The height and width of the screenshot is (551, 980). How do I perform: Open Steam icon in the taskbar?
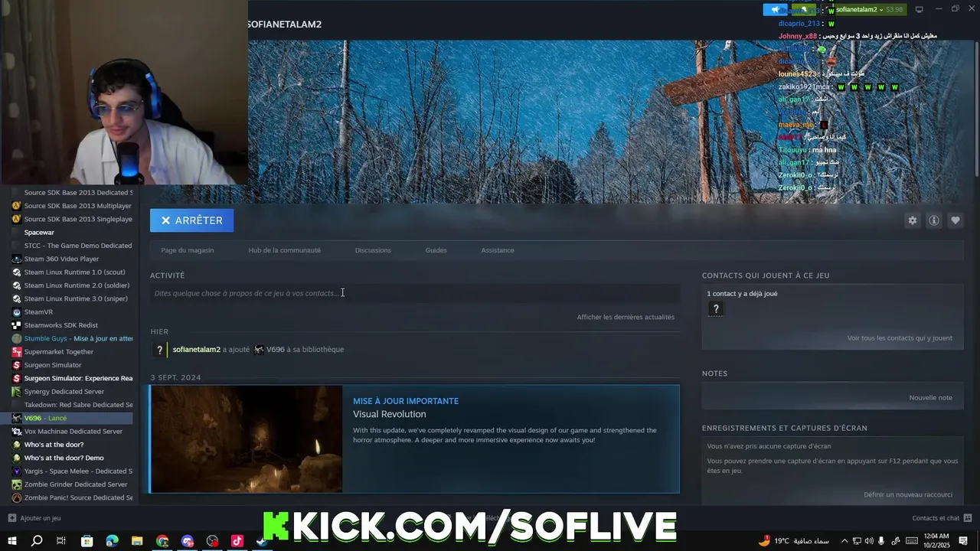262,541
